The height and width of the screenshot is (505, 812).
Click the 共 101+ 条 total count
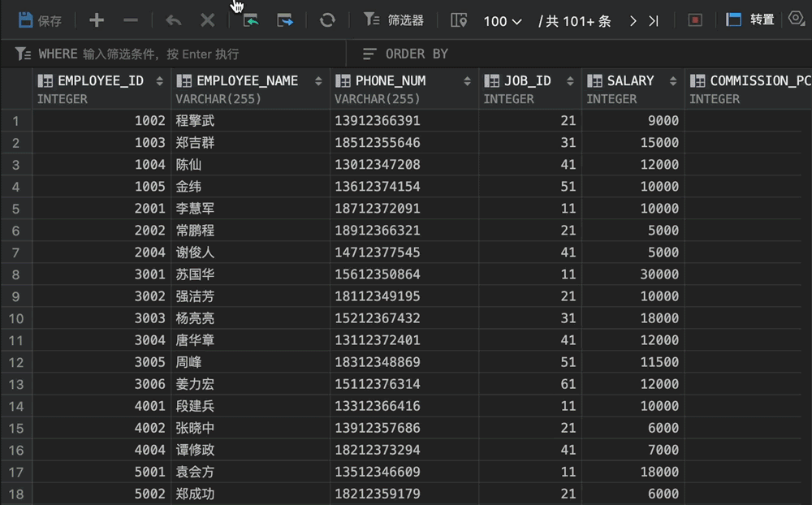pyautogui.click(x=579, y=21)
